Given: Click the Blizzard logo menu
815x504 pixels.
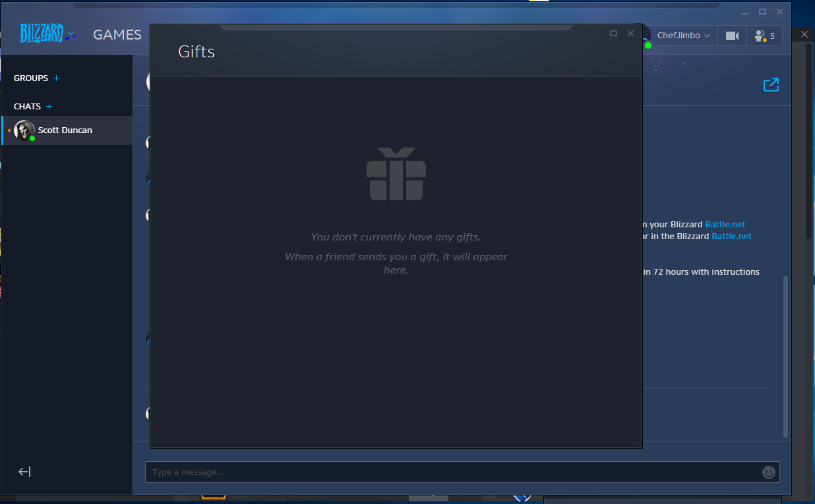Looking at the screenshot, I should click(x=47, y=34).
